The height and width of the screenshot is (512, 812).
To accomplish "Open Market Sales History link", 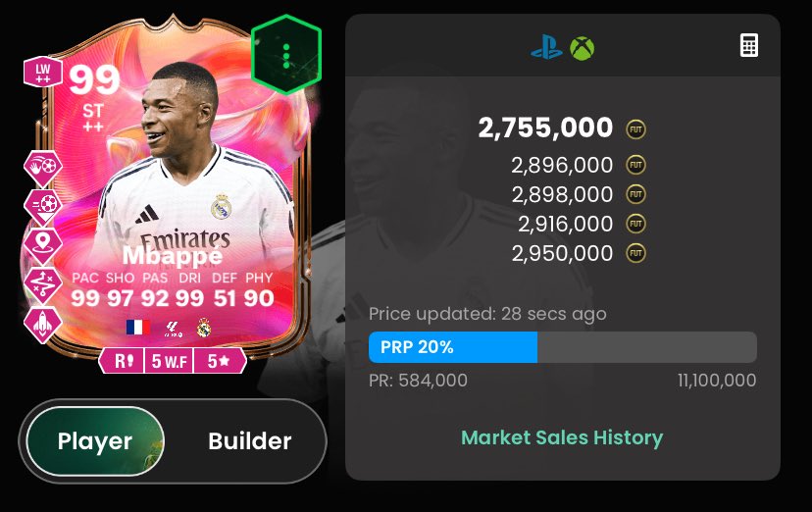I will click(562, 437).
